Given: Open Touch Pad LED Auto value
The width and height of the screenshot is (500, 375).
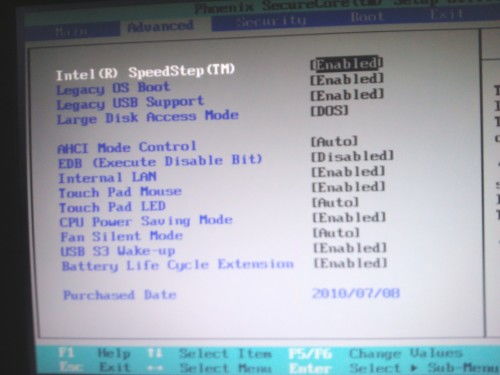Looking at the screenshot, I should [x=335, y=202].
